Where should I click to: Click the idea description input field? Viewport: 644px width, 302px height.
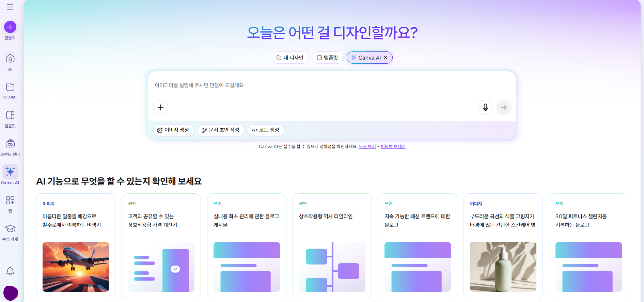(x=332, y=85)
